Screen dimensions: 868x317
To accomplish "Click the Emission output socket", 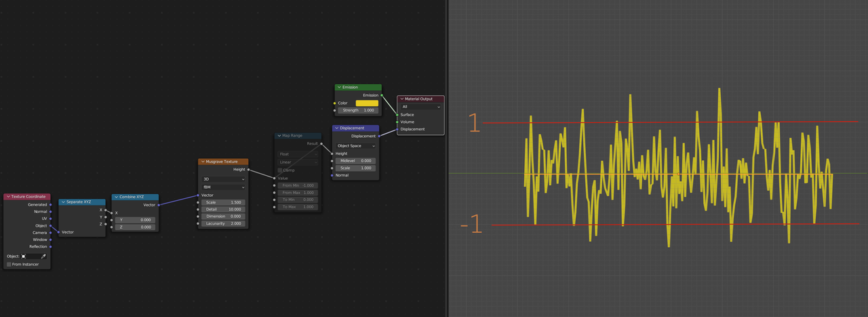I will 382,95.
